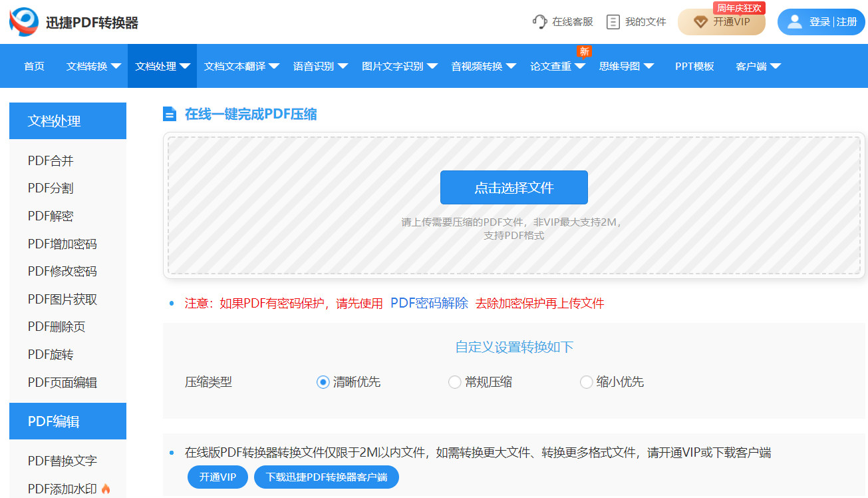The width and height of the screenshot is (868, 498).
Task: Click the 登录 link
Action: [x=819, y=22]
